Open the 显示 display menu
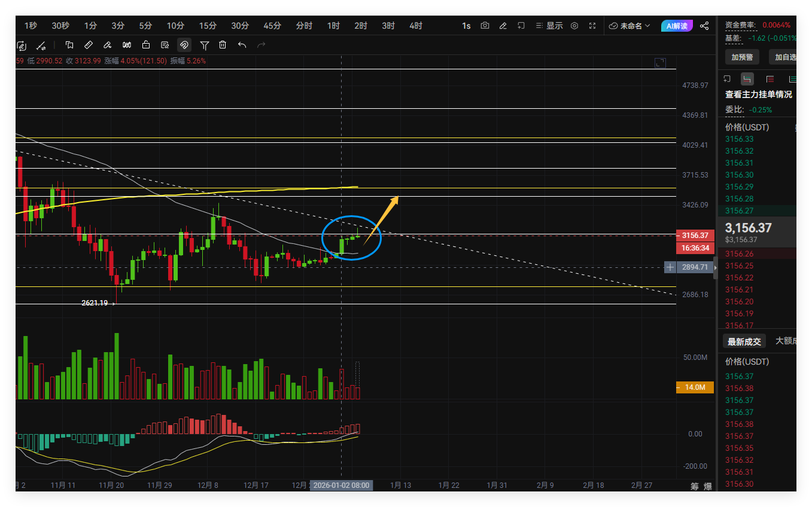The width and height of the screenshot is (812, 507). click(549, 26)
